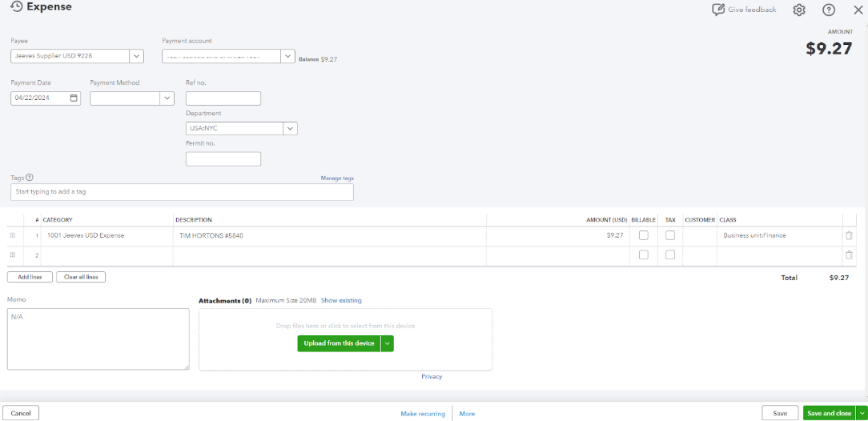Open the Payment Method dropdown
The width and height of the screenshot is (868, 421).
(x=167, y=98)
